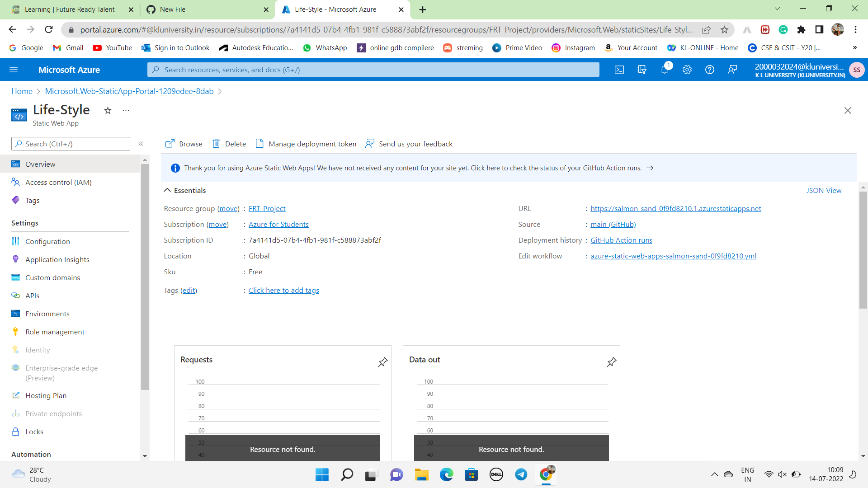Click Delete in the toolbar
Image resolution: width=868 pixels, height=488 pixels.
(229, 144)
